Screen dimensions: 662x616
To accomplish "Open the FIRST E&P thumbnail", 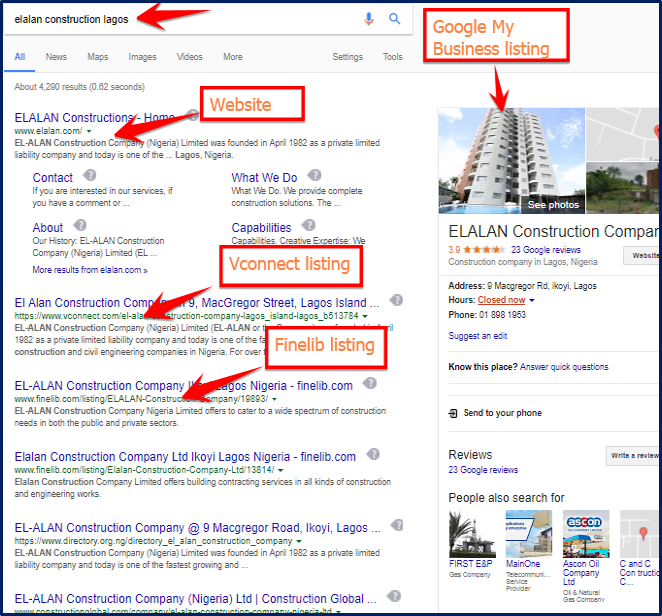I will pos(472,534).
